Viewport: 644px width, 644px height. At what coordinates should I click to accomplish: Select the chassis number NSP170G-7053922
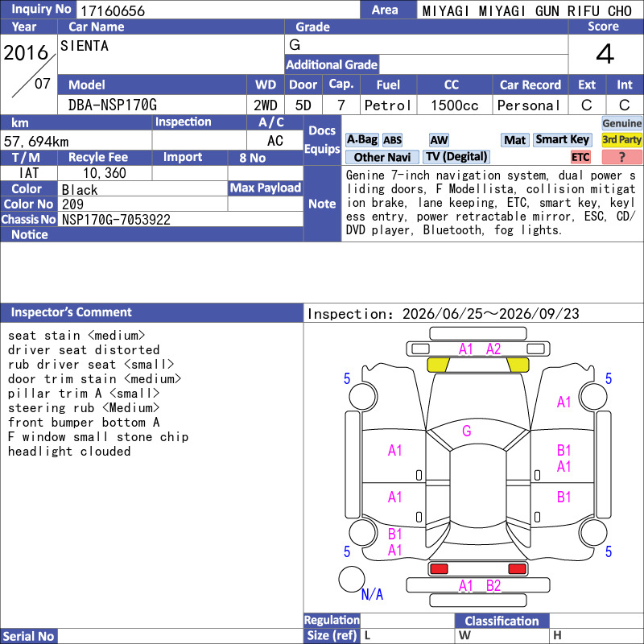pyautogui.click(x=116, y=220)
